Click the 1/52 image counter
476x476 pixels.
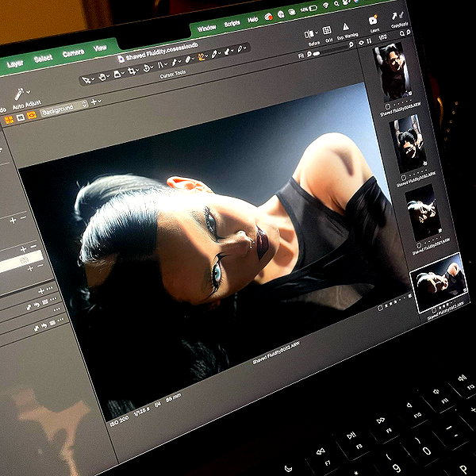pyautogui.click(x=382, y=37)
